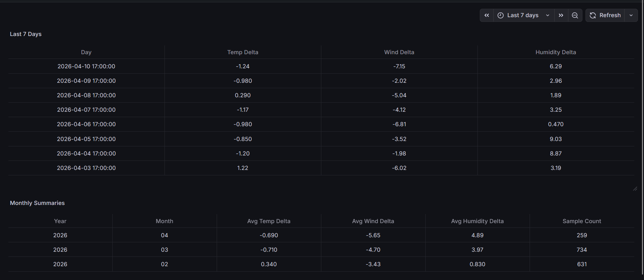Shift time range back with double left arrows

tap(487, 15)
